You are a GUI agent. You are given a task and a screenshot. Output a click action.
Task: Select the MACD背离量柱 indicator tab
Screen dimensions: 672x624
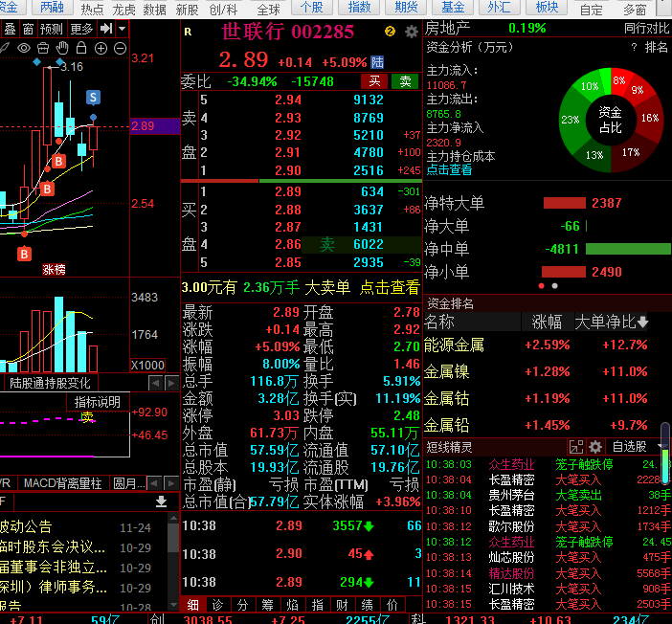tap(62, 484)
